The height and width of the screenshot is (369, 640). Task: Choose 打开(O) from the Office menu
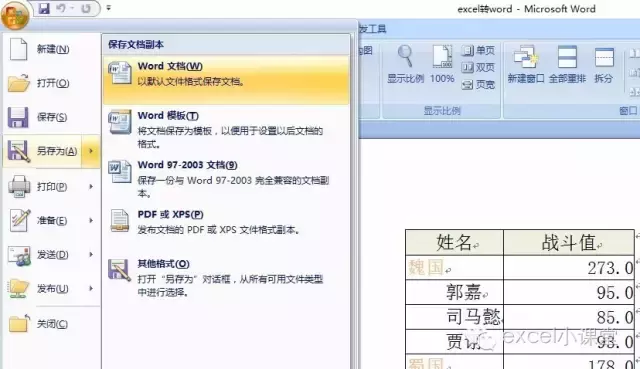[x=51, y=83]
